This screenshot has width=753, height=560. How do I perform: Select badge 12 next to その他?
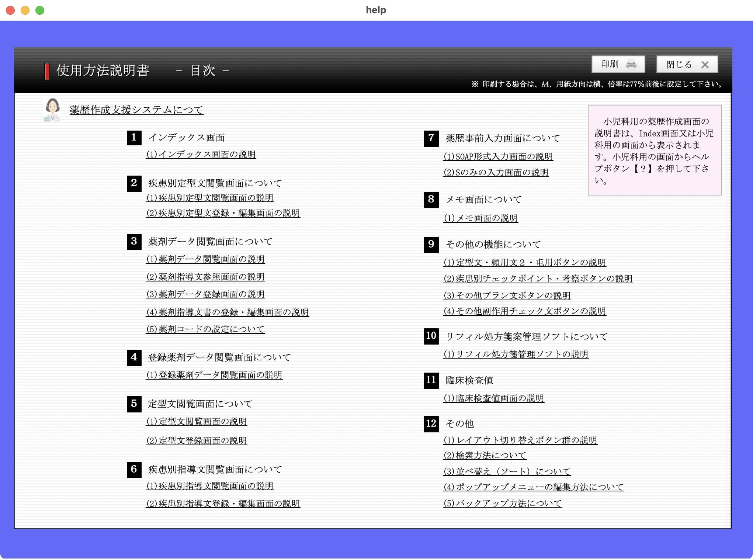point(431,424)
